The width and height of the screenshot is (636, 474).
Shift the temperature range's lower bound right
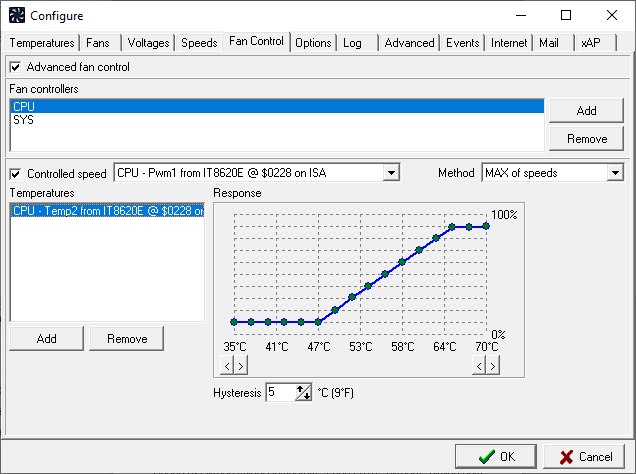click(x=241, y=366)
